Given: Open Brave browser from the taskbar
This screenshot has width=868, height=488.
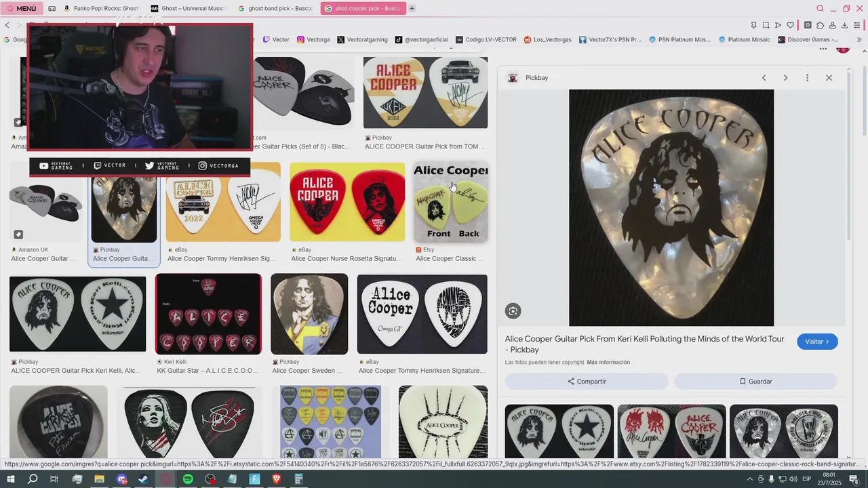Looking at the screenshot, I should 277,479.
